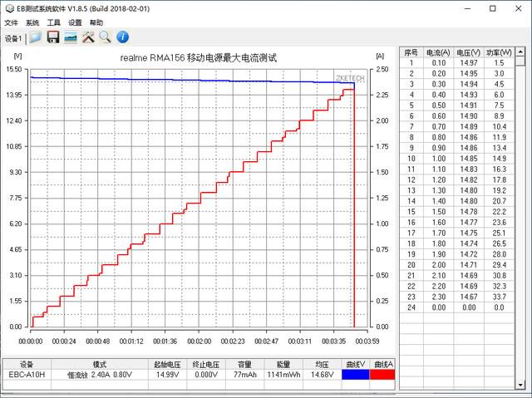Click the 曲线A column header
The width and height of the screenshot is (532, 398).
click(382, 365)
